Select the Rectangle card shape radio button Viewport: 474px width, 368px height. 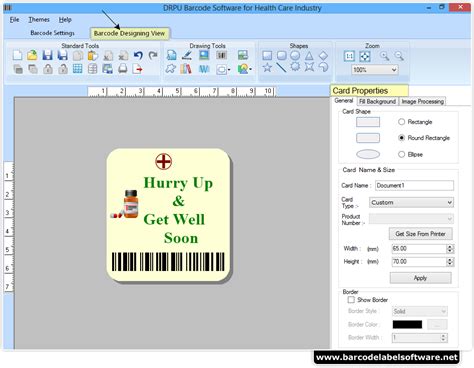[x=401, y=122]
